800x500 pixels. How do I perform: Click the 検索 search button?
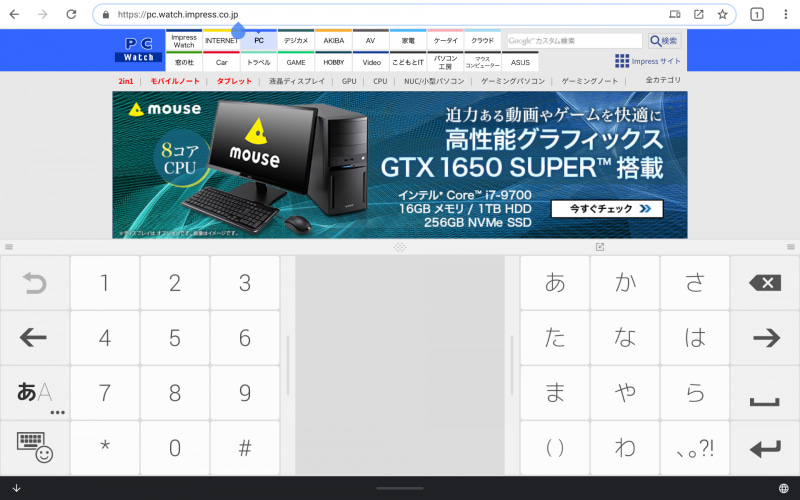(x=664, y=41)
